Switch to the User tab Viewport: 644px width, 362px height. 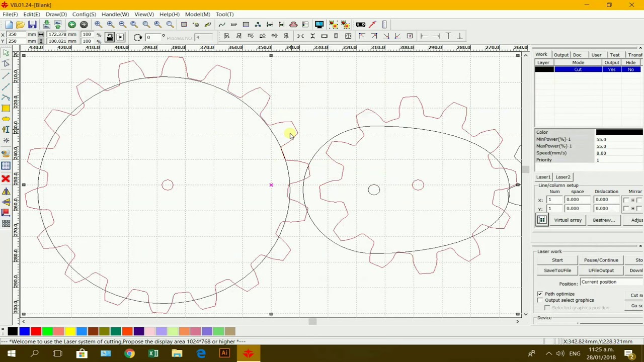pyautogui.click(x=596, y=55)
